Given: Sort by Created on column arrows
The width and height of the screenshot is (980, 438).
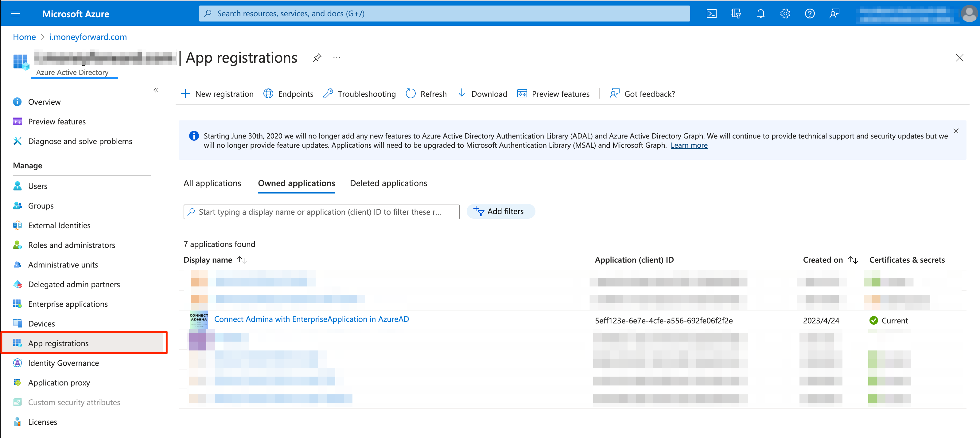Looking at the screenshot, I should pyautogui.click(x=853, y=260).
